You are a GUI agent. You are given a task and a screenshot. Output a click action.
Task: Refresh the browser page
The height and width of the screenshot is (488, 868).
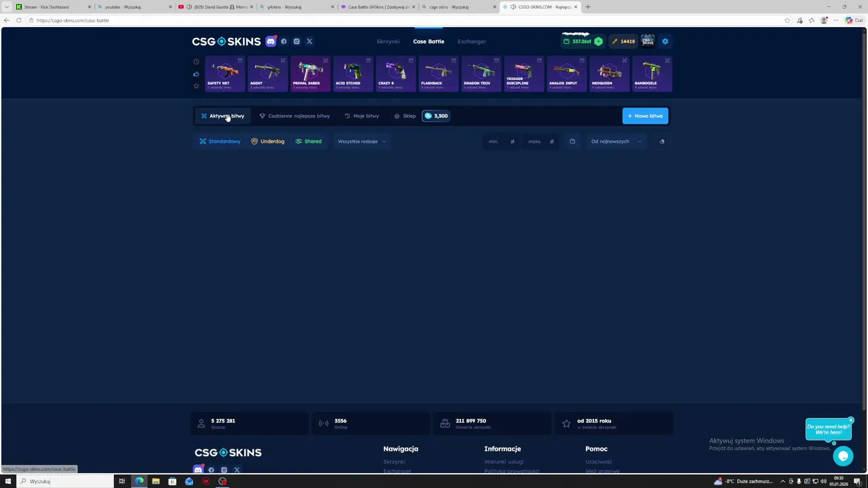(x=19, y=20)
